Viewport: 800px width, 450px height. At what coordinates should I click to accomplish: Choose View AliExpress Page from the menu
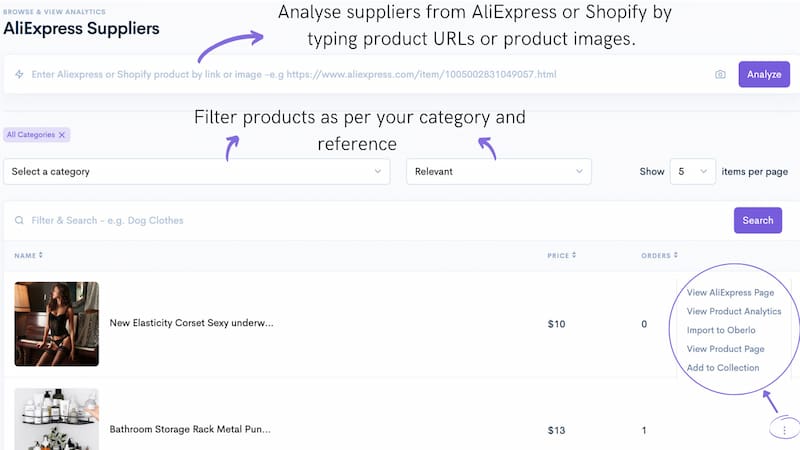(x=730, y=293)
